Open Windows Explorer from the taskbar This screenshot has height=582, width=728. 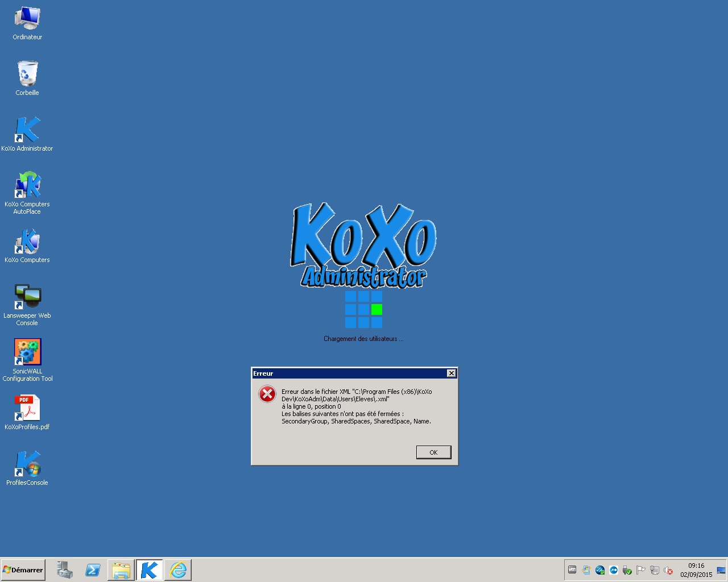121,570
